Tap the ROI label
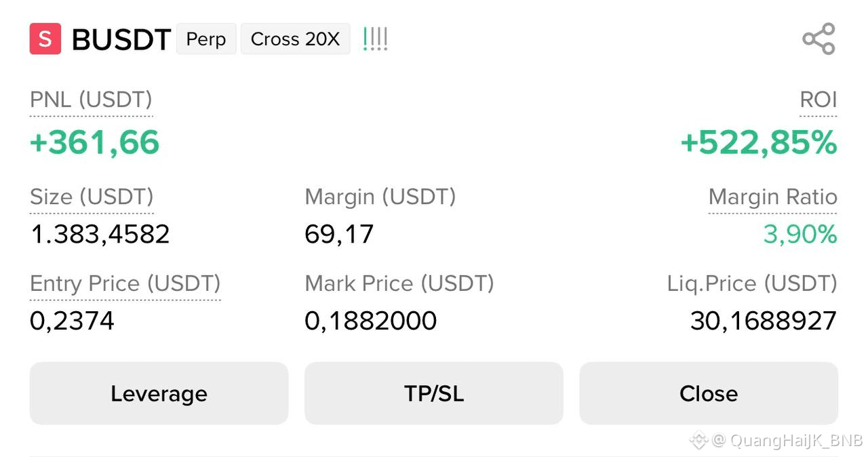Screen dimensions: 868x457 click(x=818, y=100)
